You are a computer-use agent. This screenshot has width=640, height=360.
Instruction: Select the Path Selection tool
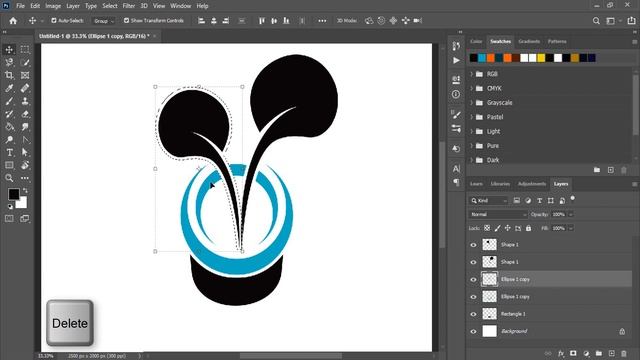click(25, 153)
